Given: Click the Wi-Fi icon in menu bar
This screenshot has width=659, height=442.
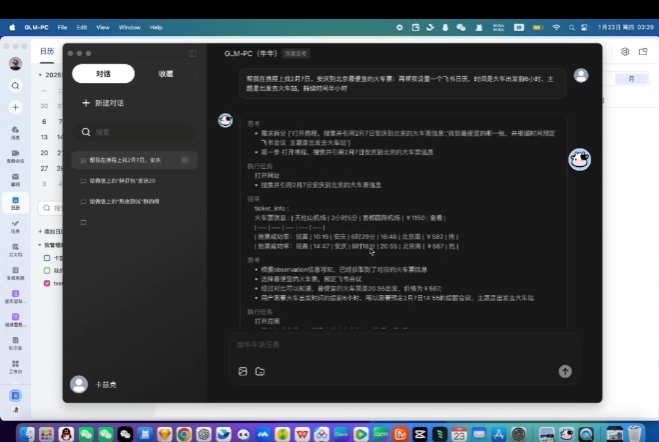Looking at the screenshot, I should coord(556,27).
